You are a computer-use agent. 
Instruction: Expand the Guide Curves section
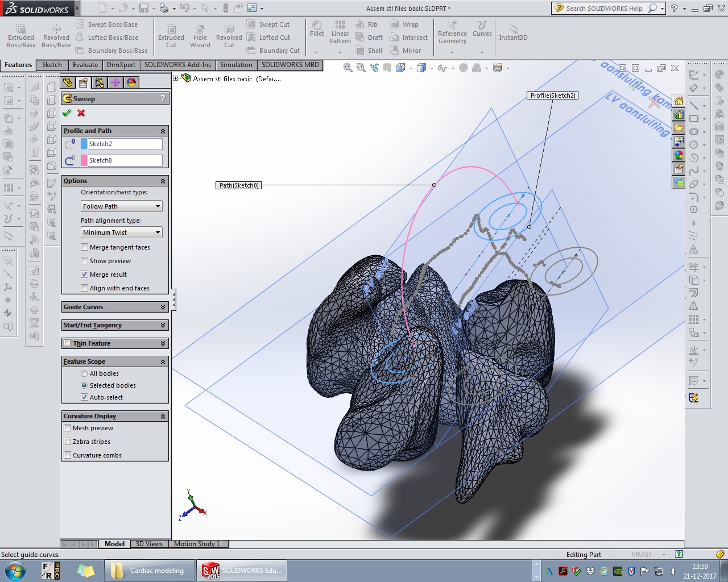click(x=115, y=307)
